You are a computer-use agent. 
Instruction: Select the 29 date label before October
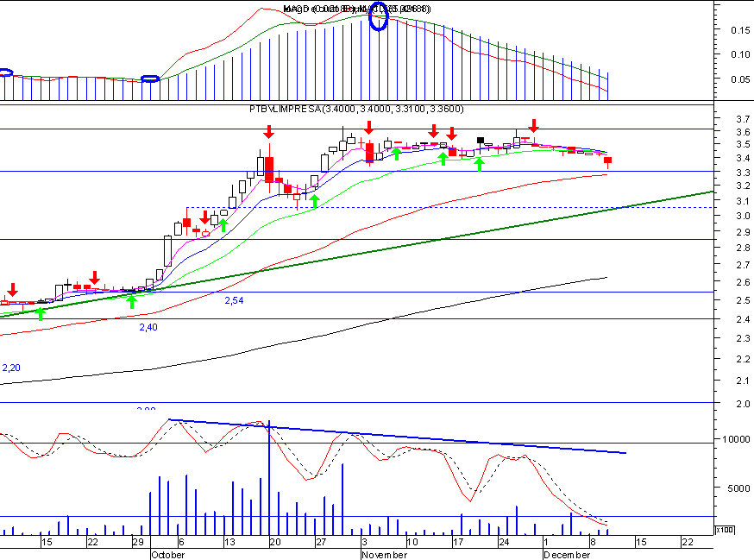[138, 542]
